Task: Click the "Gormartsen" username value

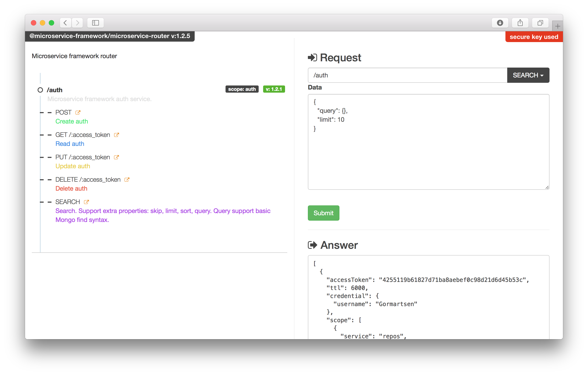Action: (x=396, y=304)
